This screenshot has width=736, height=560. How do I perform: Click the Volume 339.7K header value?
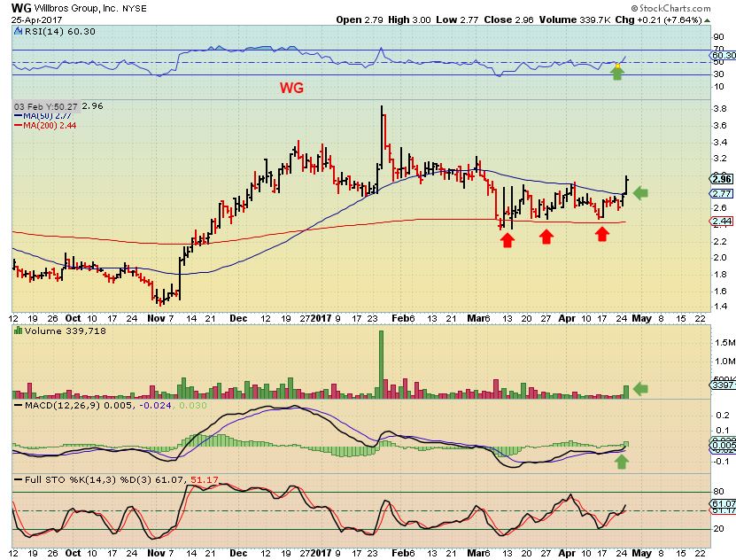pos(575,19)
